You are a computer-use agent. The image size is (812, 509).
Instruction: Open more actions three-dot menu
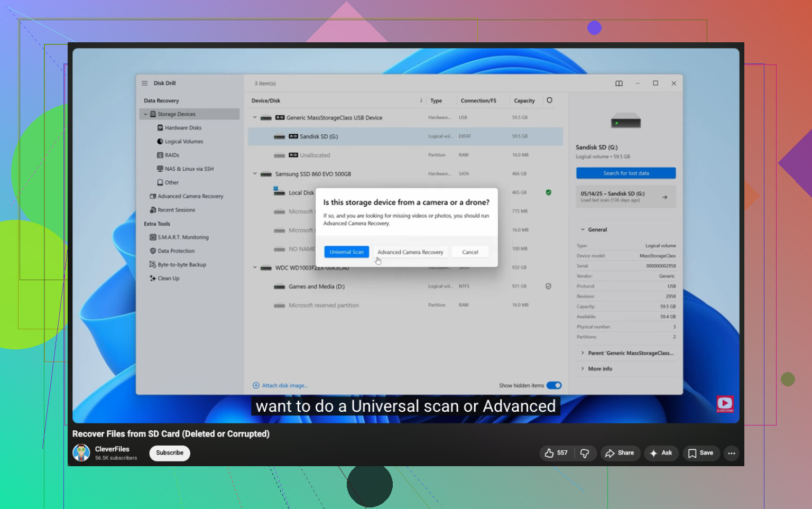tap(731, 453)
